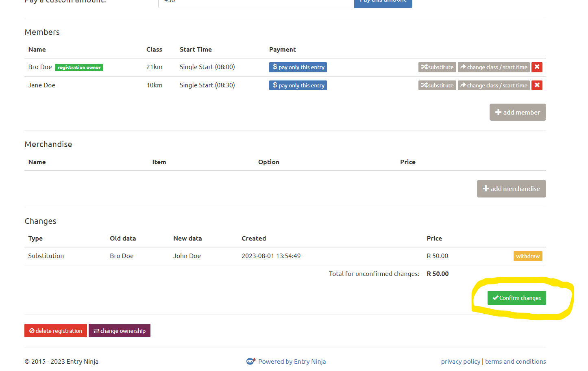Change class / start time for Bro Doe
This screenshot has height=371, width=588.
tap(494, 67)
